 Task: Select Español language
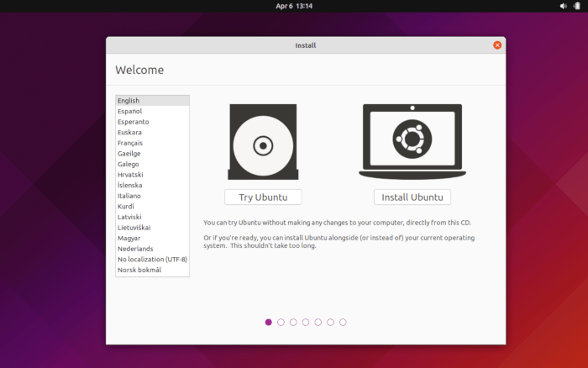point(152,111)
